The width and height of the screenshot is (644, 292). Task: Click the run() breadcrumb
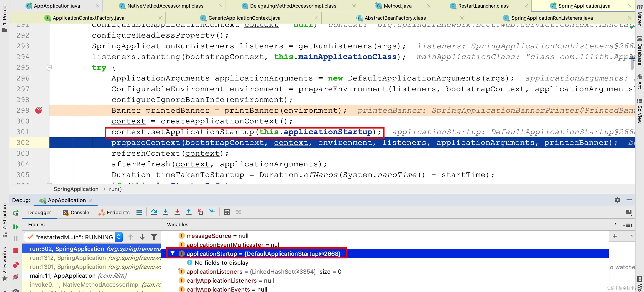[x=115, y=189]
